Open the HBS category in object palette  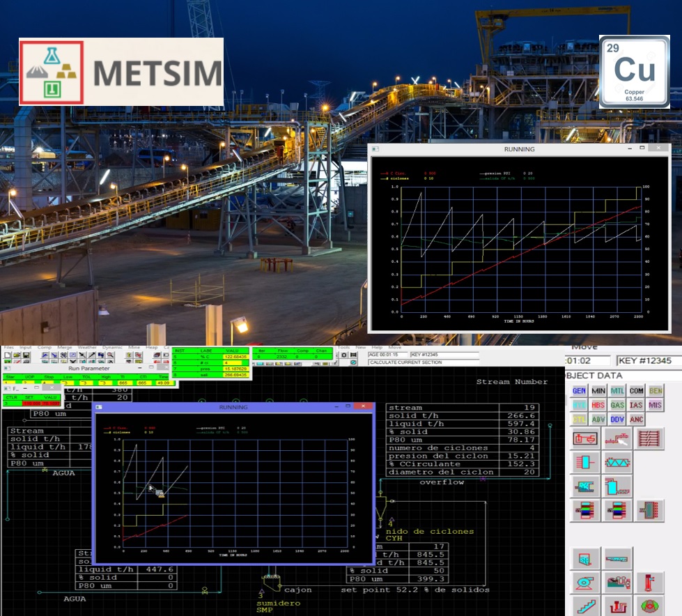tap(598, 405)
